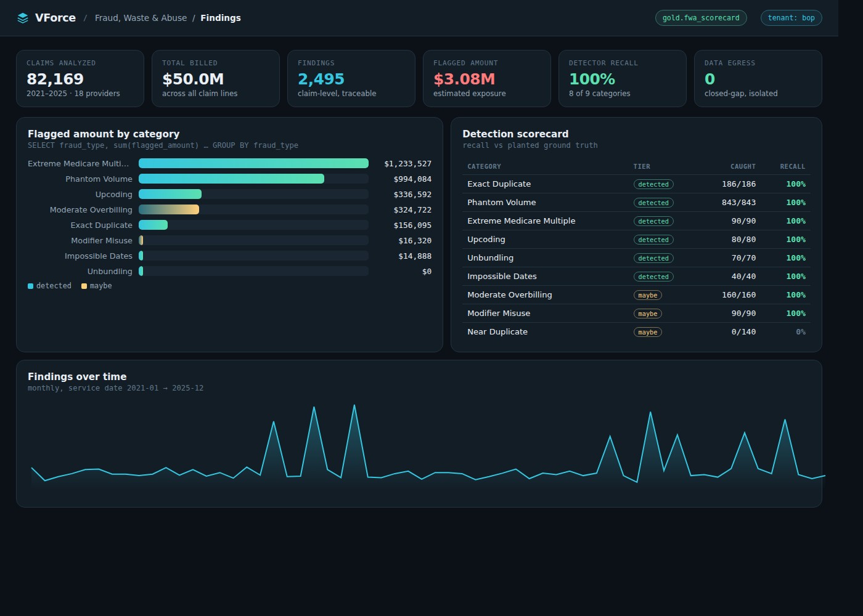Click detected badge for Unbundling row
The image size is (863, 616).
point(653,258)
